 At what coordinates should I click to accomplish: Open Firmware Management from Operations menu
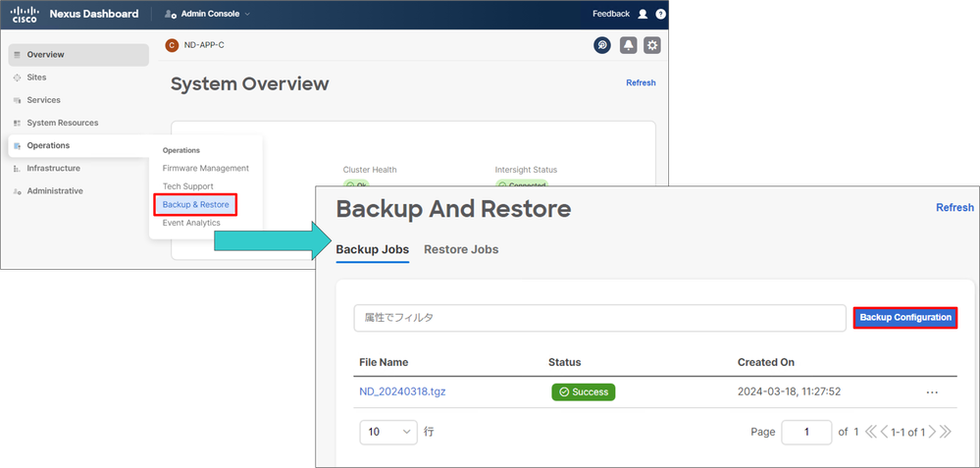coord(206,168)
